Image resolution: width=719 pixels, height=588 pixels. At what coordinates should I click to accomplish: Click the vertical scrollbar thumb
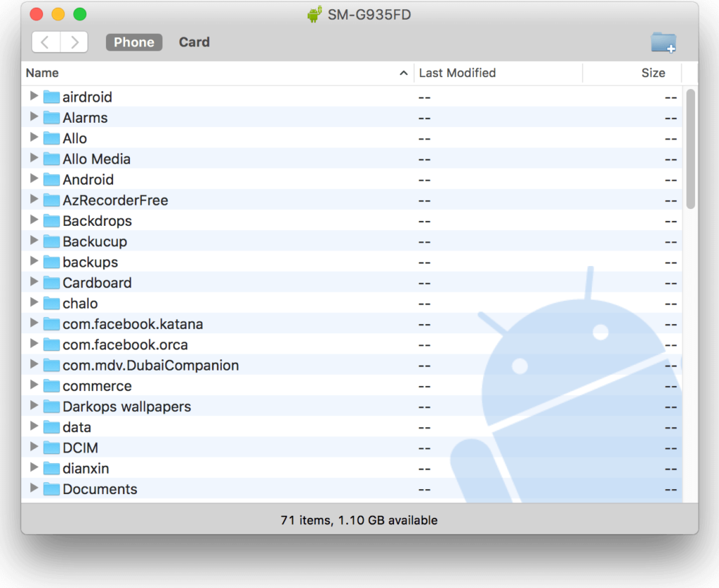[x=691, y=149]
